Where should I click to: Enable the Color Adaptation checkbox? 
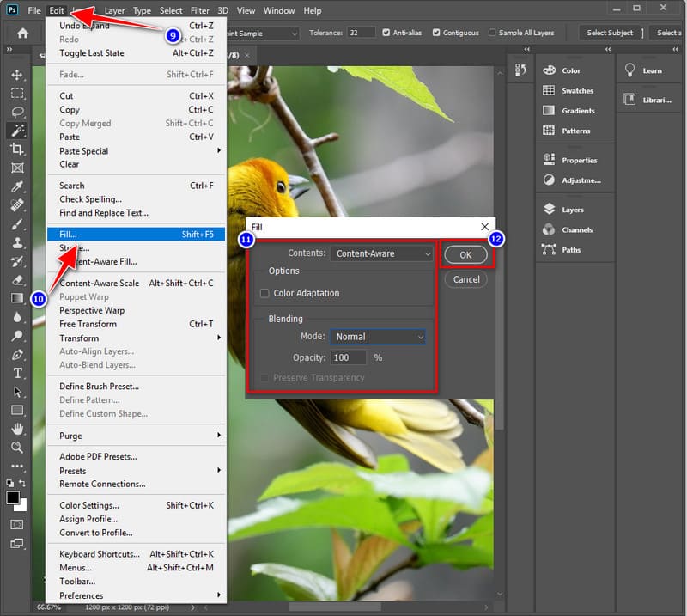coord(264,293)
